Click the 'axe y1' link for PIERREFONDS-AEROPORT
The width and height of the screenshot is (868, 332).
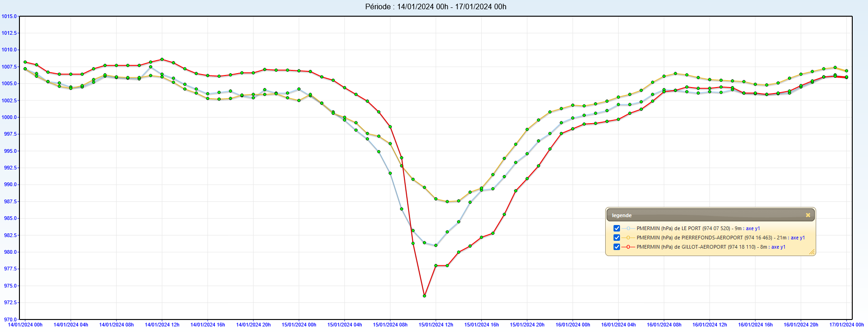click(798, 238)
